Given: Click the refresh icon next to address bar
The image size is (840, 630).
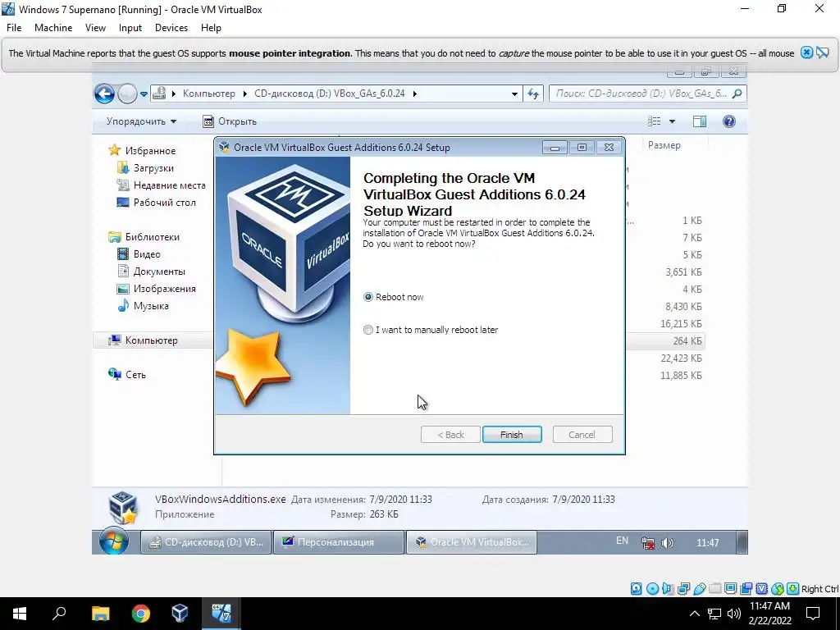Looking at the screenshot, I should pos(533,94).
